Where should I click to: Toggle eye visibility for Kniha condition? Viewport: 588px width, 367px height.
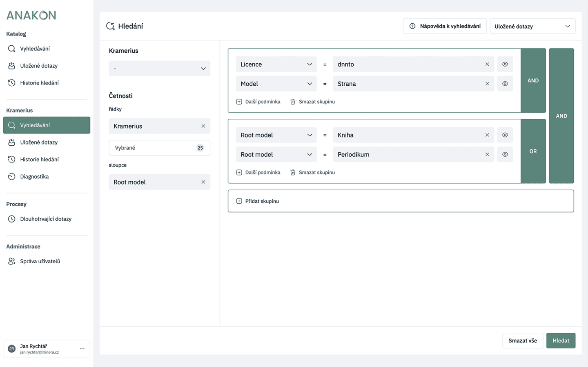point(505,135)
